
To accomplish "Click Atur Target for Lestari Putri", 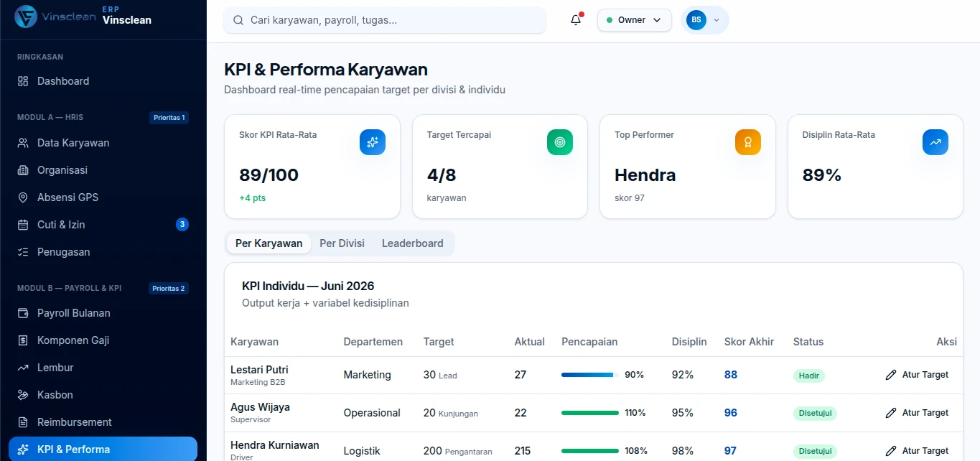I will tap(917, 375).
